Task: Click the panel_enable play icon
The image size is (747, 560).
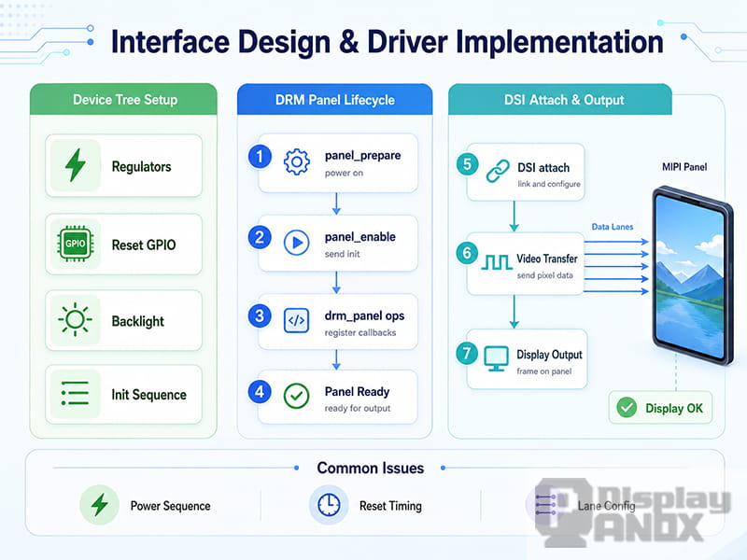Action: pos(296,243)
